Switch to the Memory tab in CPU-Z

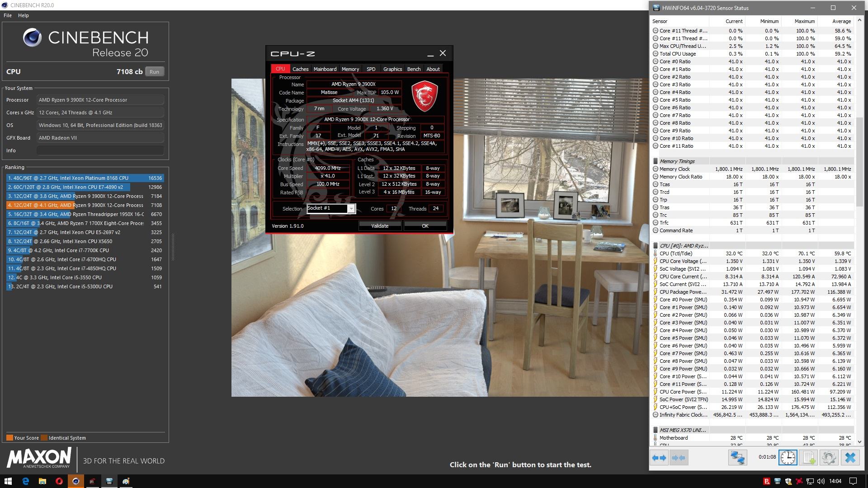point(350,69)
